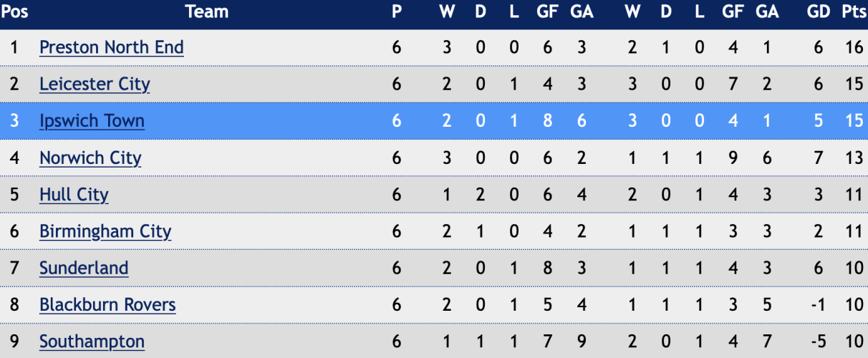Click Blackburn Rovers' -1 goal difference cell
Screen dimensions: 868x358
pyautogui.click(x=817, y=305)
